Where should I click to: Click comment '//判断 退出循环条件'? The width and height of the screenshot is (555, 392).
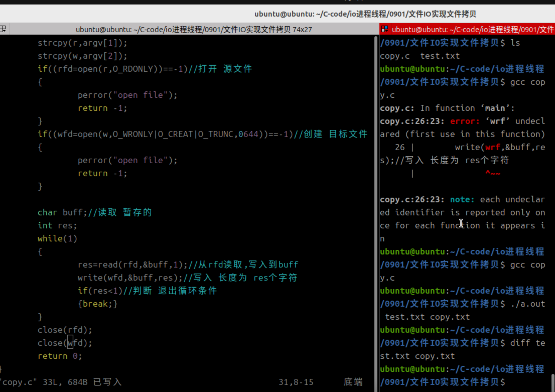pos(170,291)
